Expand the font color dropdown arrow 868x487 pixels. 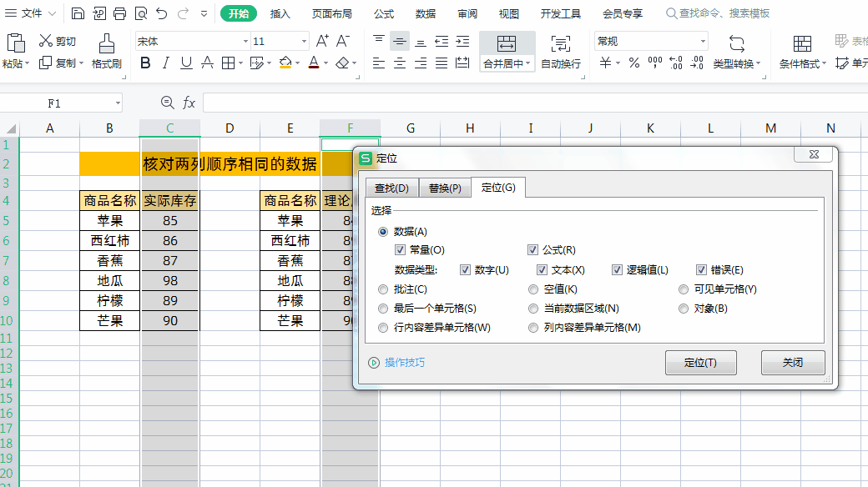tap(325, 63)
